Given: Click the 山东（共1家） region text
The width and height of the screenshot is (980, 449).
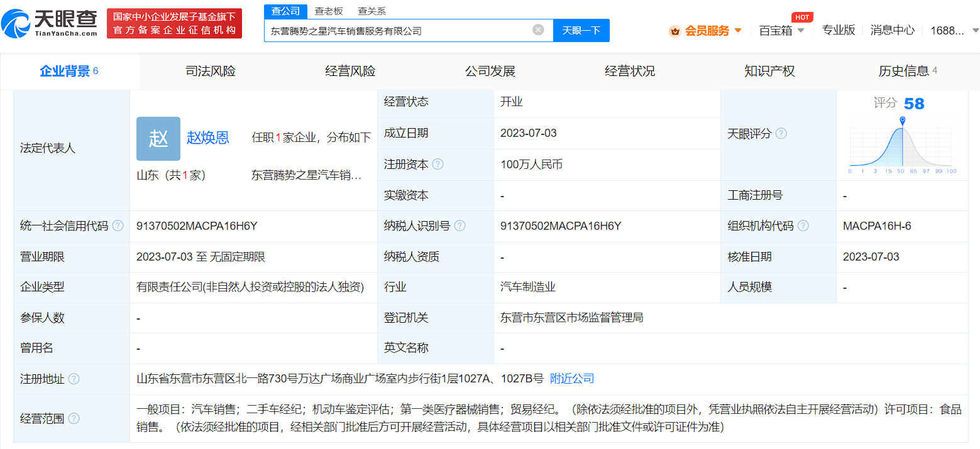Looking at the screenshot, I should point(171,176).
